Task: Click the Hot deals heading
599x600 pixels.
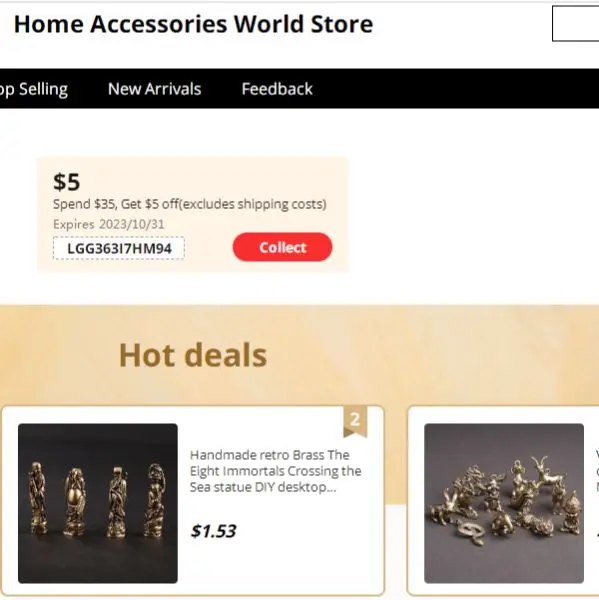Action: point(193,355)
